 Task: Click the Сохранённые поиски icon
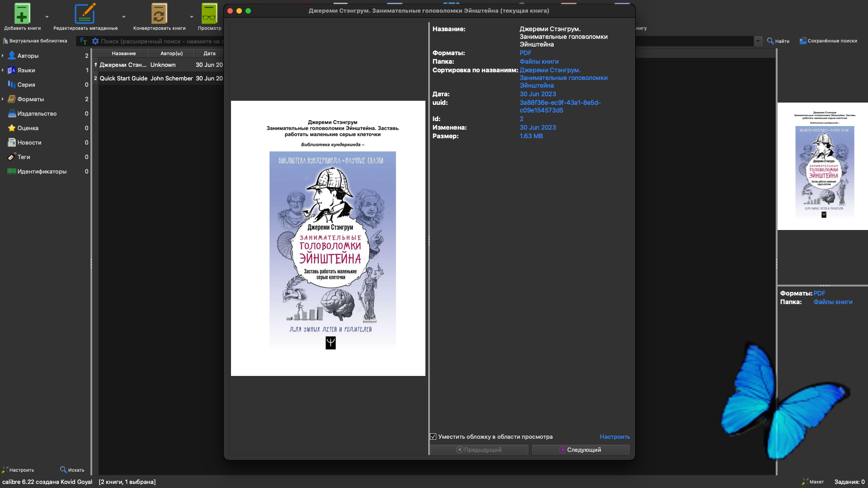point(803,41)
